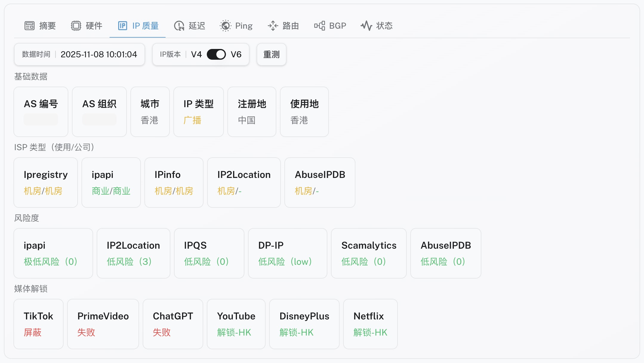
Task: Click the status (状态) pulse icon
Action: [366, 26]
